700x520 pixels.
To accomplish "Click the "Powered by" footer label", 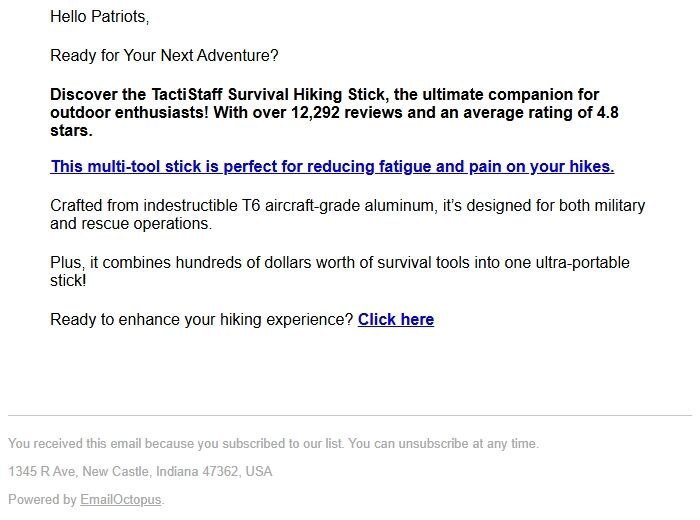I will click(42, 500).
